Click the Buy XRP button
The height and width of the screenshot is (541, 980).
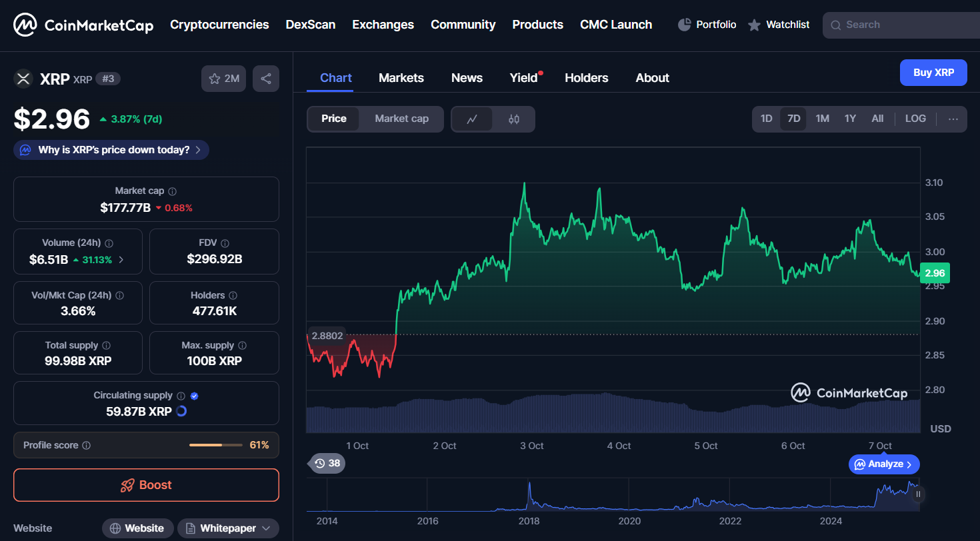coord(933,73)
